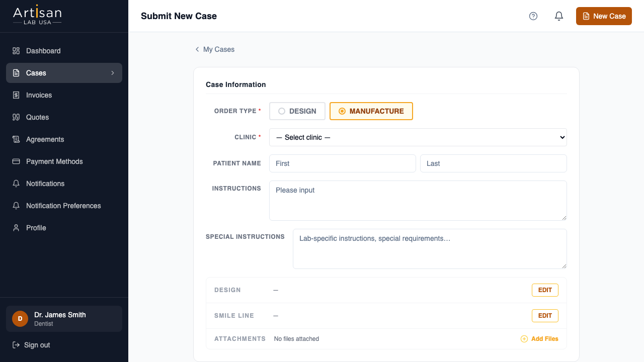The height and width of the screenshot is (362, 644).
Task: Focus the patient Last name field
Action: [x=494, y=163]
